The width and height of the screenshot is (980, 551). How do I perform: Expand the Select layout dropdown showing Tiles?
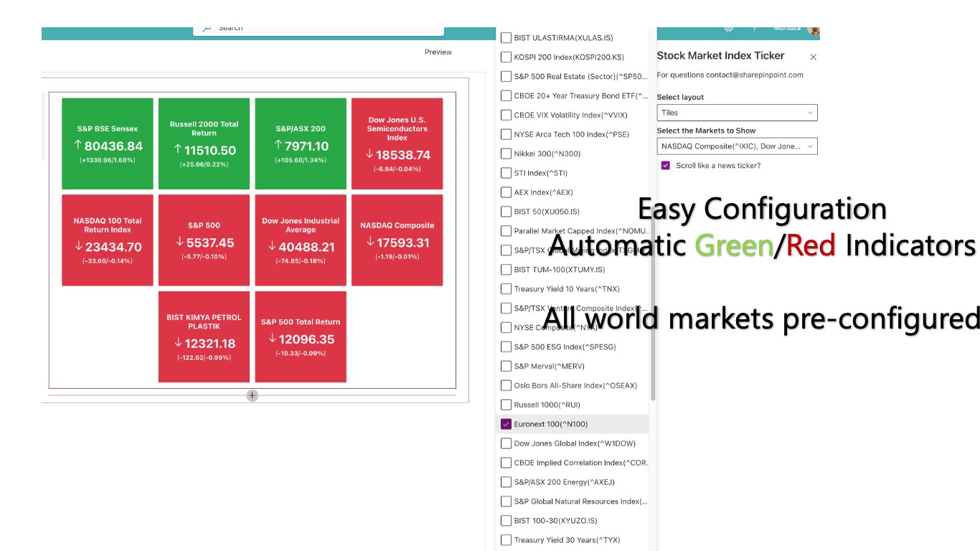coord(737,113)
